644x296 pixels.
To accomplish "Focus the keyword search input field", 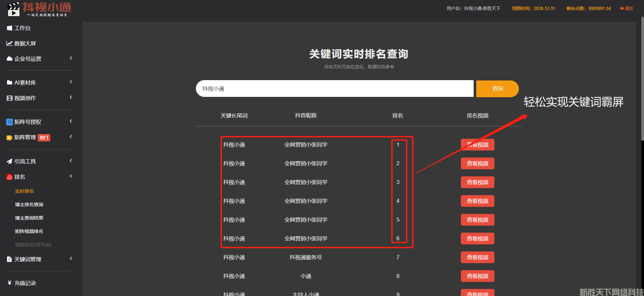I will [334, 89].
